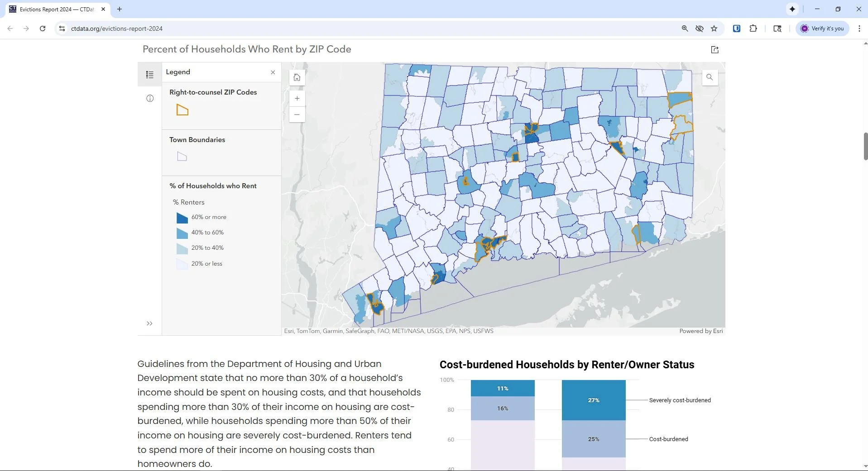Open the Bitwarden extension icon
868x471 pixels.
[x=736, y=29]
